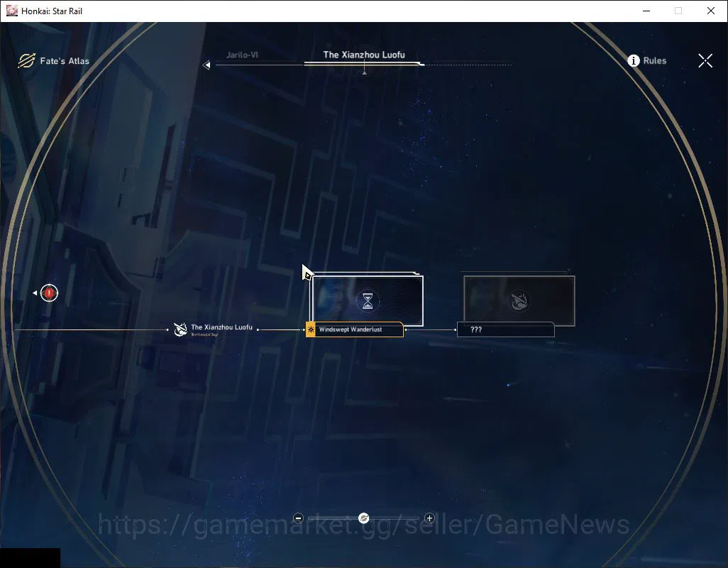This screenshot has width=728, height=568.
Task: Select The Xianzhou Luofu chapter label
Action: point(221,327)
